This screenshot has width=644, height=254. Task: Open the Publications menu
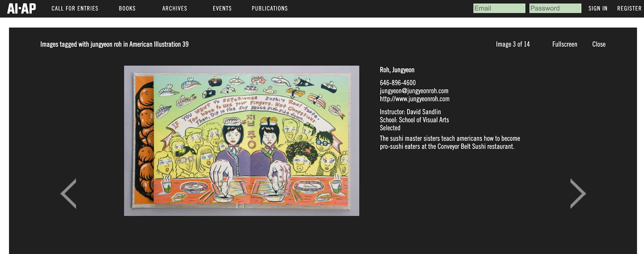pyautogui.click(x=270, y=8)
